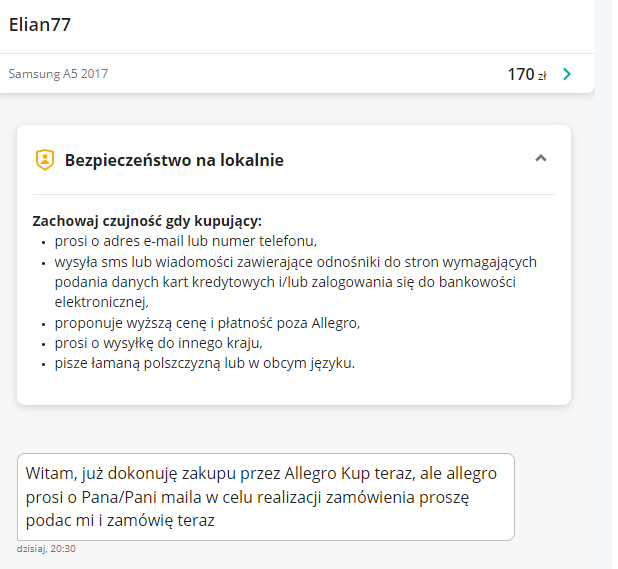This screenshot has width=618, height=569.
Task: Click the line mentioning bankowości in the tips
Action: pyautogui.click(x=285, y=282)
